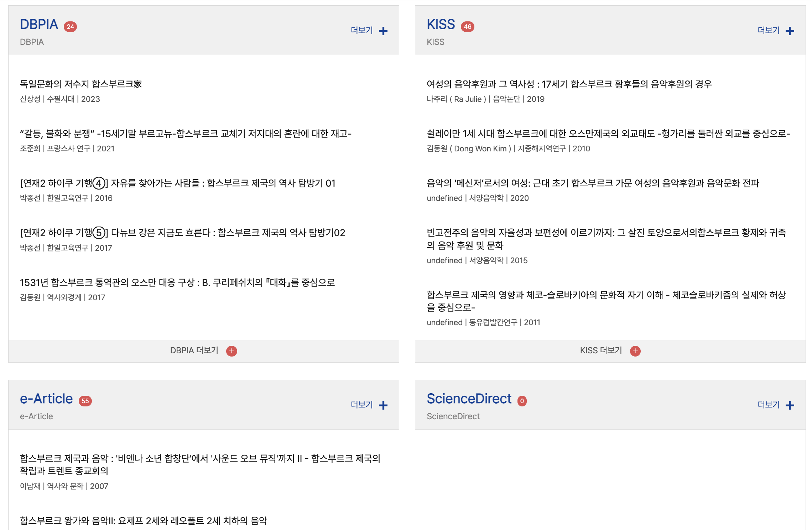
Task: Open article 음악의 '메신저'로서의 여성
Action: 593,183
